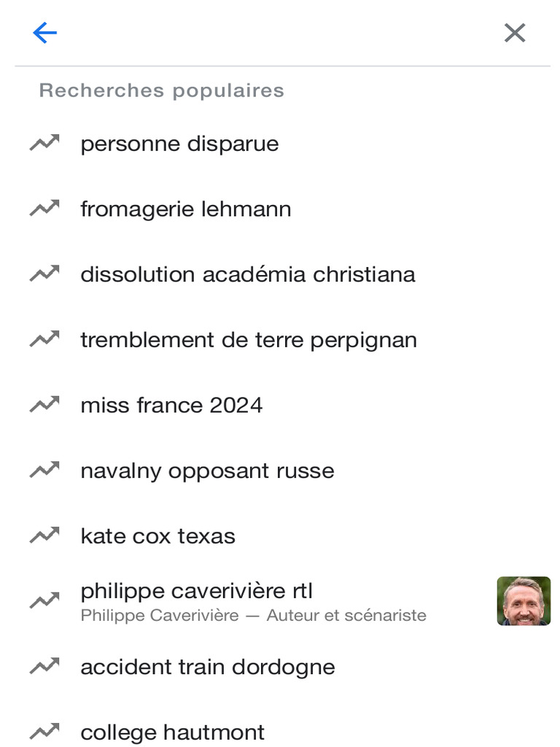The image size is (560, 747).
Task: Choose dissolution académia christiana search
Action: (x=280, y=274)
